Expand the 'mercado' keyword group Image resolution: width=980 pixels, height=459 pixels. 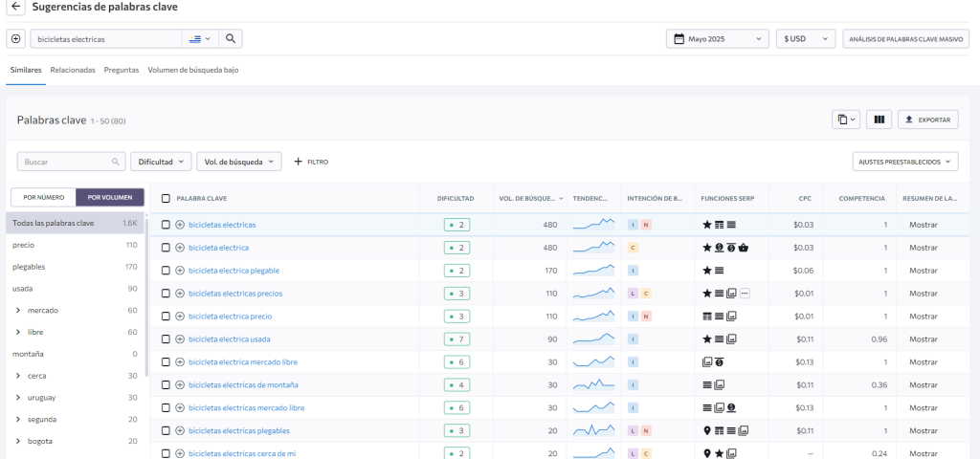point(19,310)
